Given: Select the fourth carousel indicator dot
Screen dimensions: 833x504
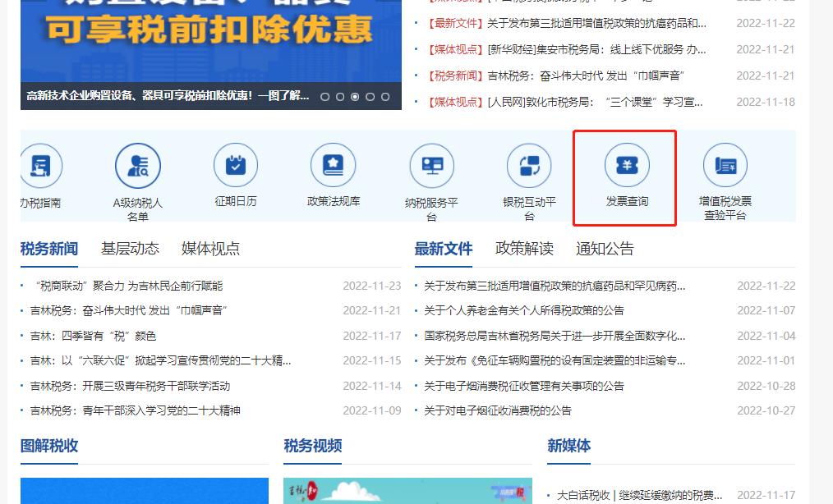Looking at the screenshot, I should (x=370, y=97).
